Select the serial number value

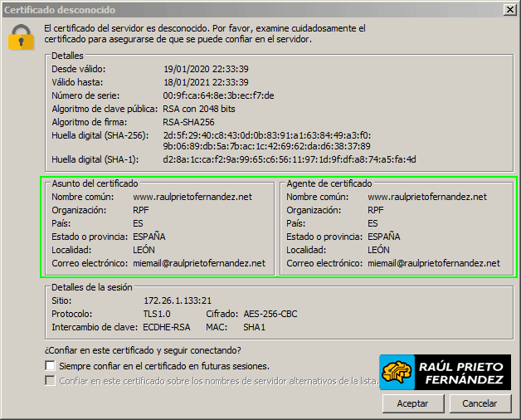point(218,95)
